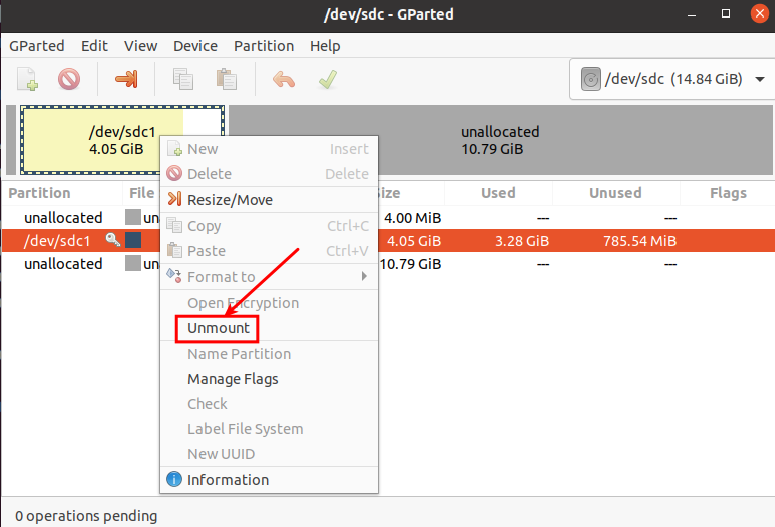Click the Resize/Move icon in the context menu
This screenshot has height=527, width=775.
[x=174, y=199]
